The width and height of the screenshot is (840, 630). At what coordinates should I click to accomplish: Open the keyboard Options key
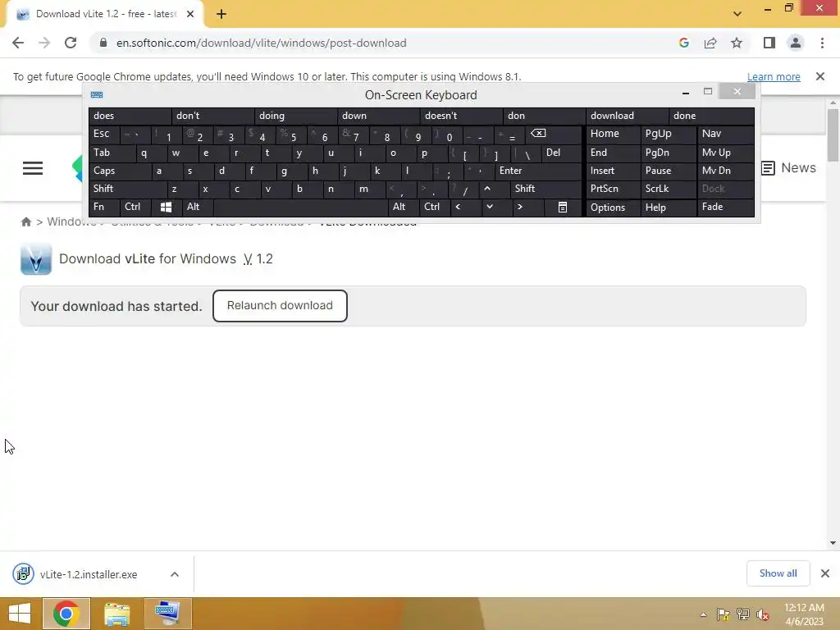pos(614,208)
